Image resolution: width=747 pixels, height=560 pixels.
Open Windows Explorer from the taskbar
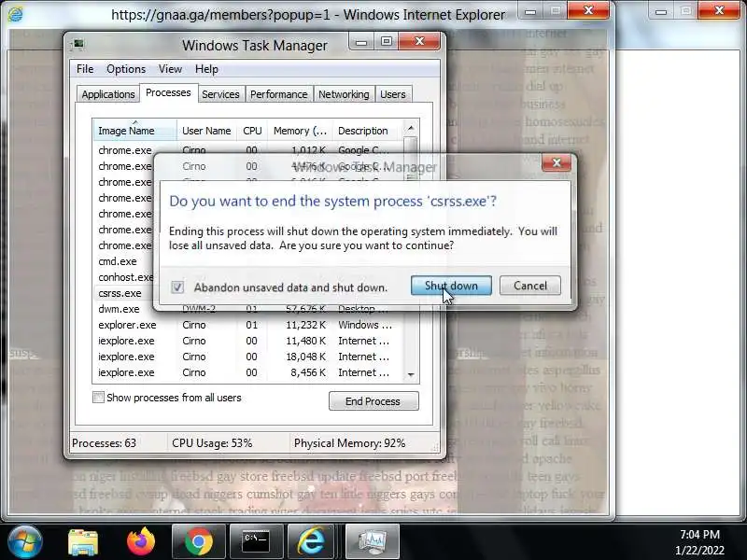pos(83,542)
